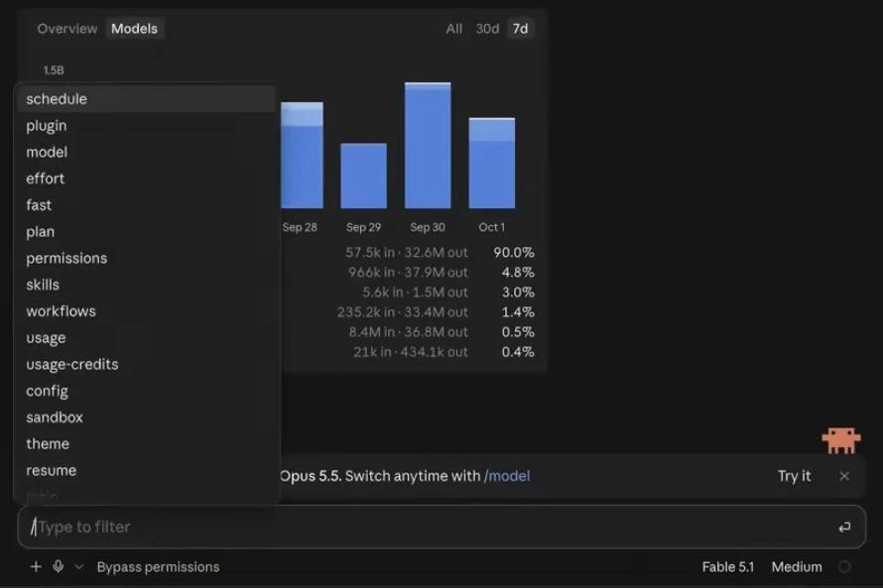Click the Sep 29 usage bar

pyautogui.click(x=364, y=176)
